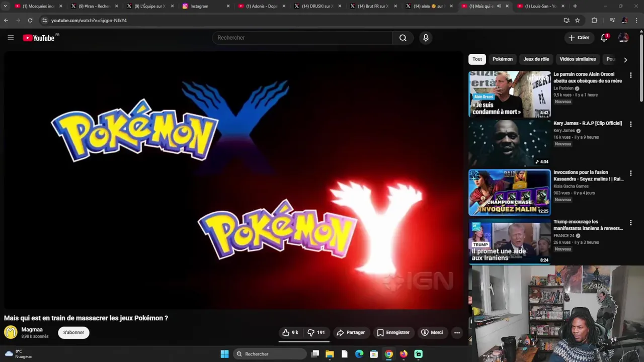The width and height of the screenshot is (644, 362).
Task: Bookmark this page with the star icon
Action: click(578, 20)
